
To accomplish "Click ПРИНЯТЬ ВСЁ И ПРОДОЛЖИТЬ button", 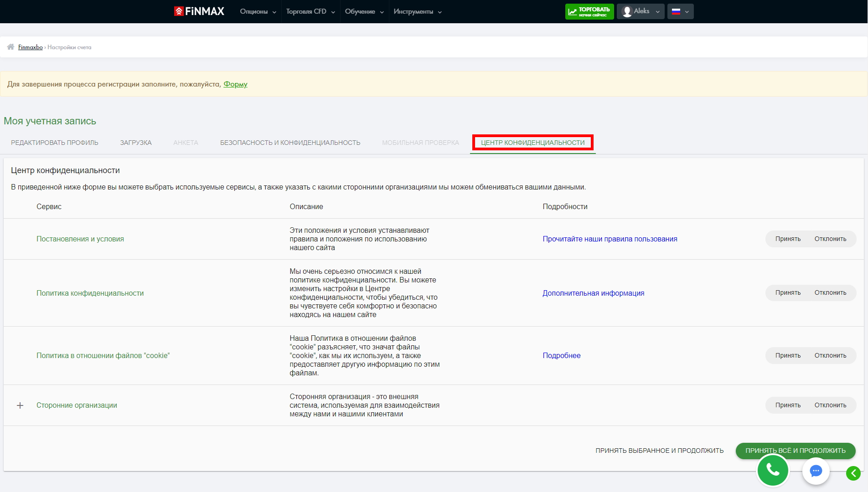I will [795, 450].
